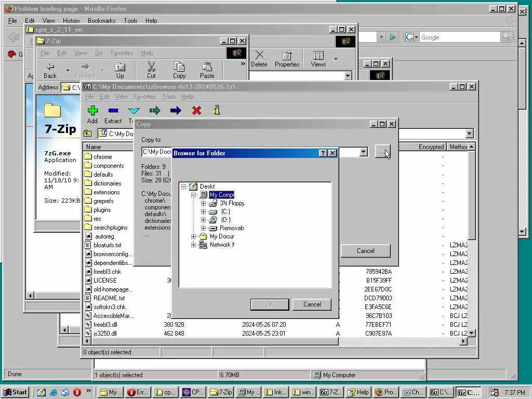This screenshot has height=399, width=532.
Task: Click Views in the cpu_z_2_11_en window toolbar
Action: (x=318, y=59)
